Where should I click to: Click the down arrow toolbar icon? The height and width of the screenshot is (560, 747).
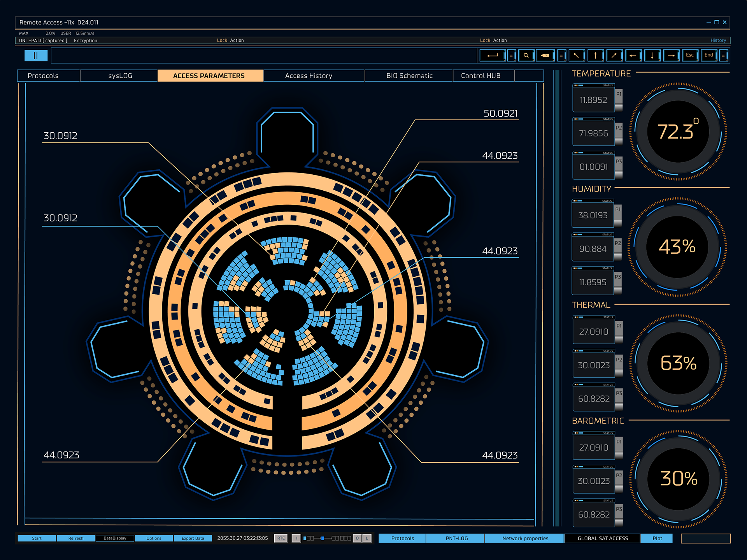click(652, 56)
